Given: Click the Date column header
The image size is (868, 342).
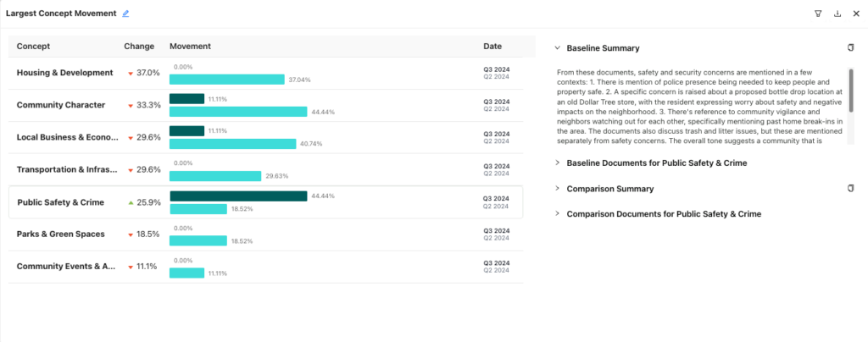Looking at the screenshot, I should click(492, 46).
